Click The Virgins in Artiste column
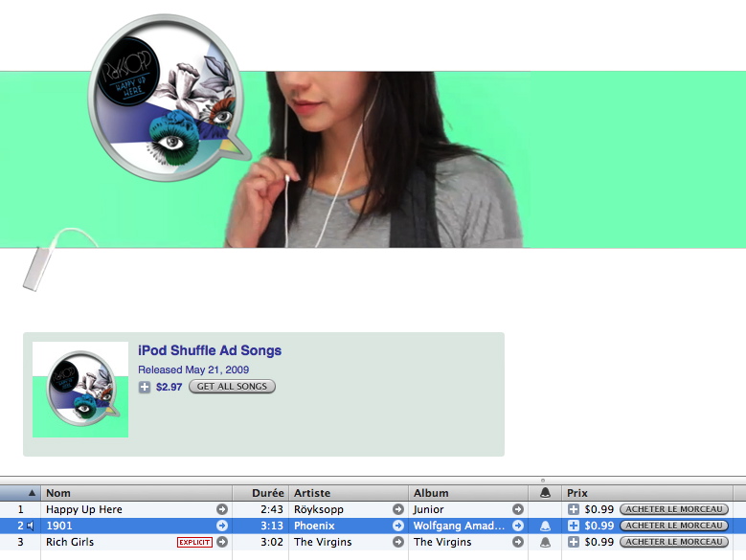The height and width of the screenshot is (560, 746). point(323,542)
